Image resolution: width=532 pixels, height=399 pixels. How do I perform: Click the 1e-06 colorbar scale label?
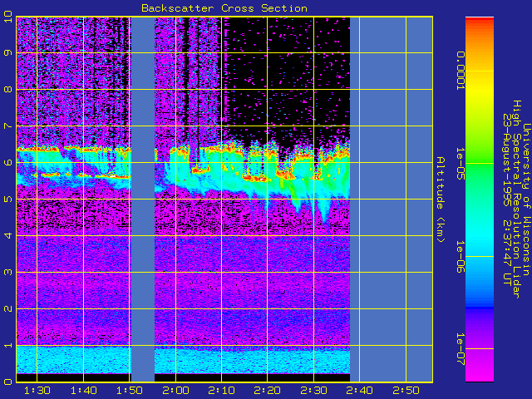click(x=461, y=257)
